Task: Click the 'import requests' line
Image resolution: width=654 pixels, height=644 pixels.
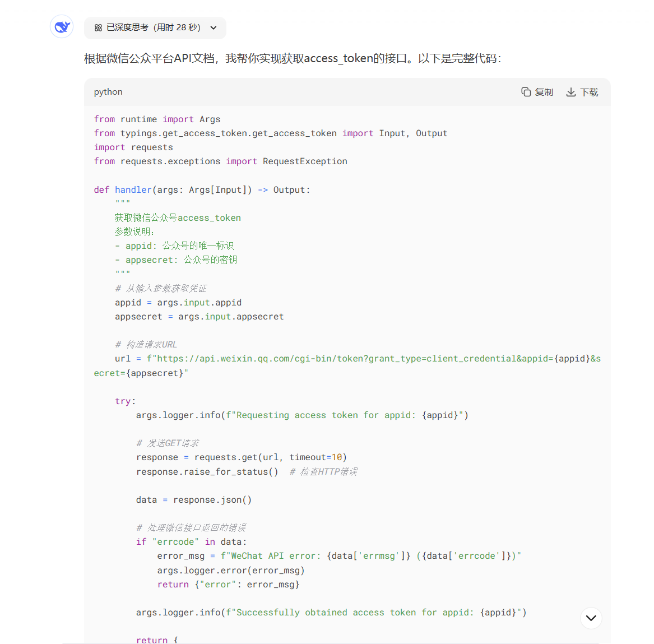Action: (x=133, y=147)
